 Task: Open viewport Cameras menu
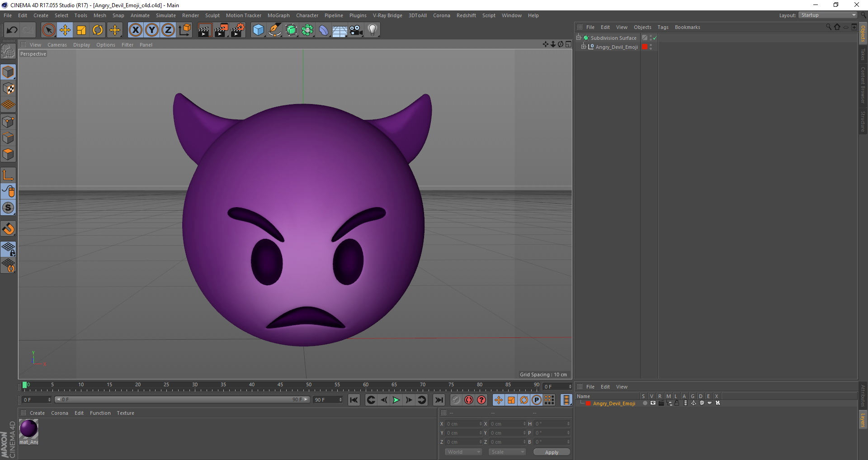pyautogui.click(x=57, y=45)
